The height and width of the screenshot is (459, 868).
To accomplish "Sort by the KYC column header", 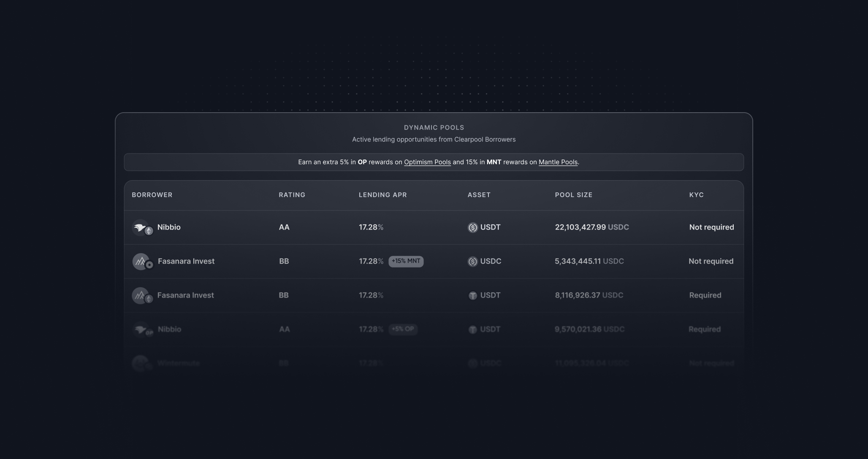I will pyautogui.click(x=697, y=195).
